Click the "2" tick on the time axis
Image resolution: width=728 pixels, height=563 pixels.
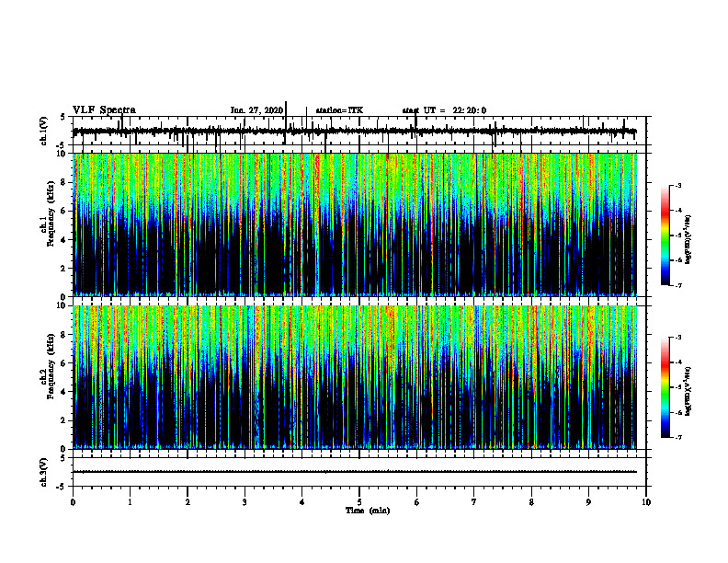tap(188, 502)
